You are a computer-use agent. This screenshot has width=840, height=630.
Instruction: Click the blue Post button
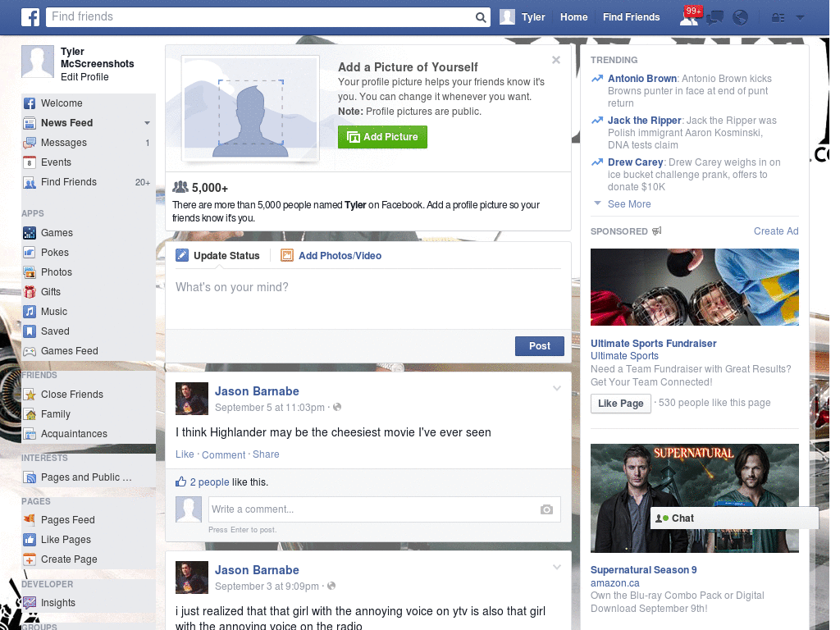pyautogui.click(x=540, y=346)
